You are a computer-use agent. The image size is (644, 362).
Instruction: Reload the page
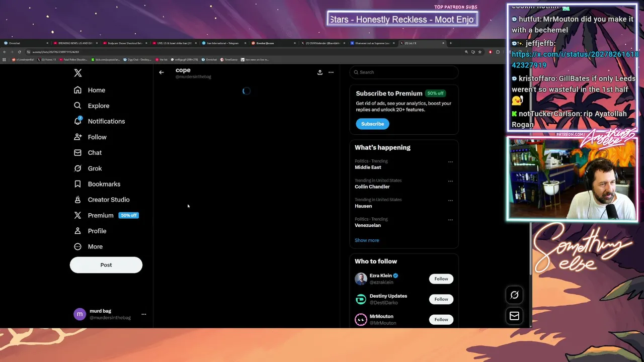[x=20, y=52]
